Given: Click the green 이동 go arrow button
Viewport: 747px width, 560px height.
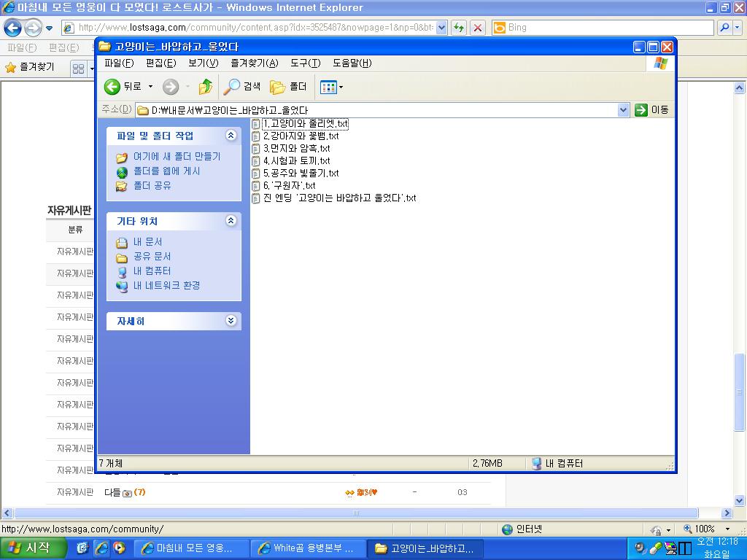Looking at the screenshot, I should (x=641, y=110).
